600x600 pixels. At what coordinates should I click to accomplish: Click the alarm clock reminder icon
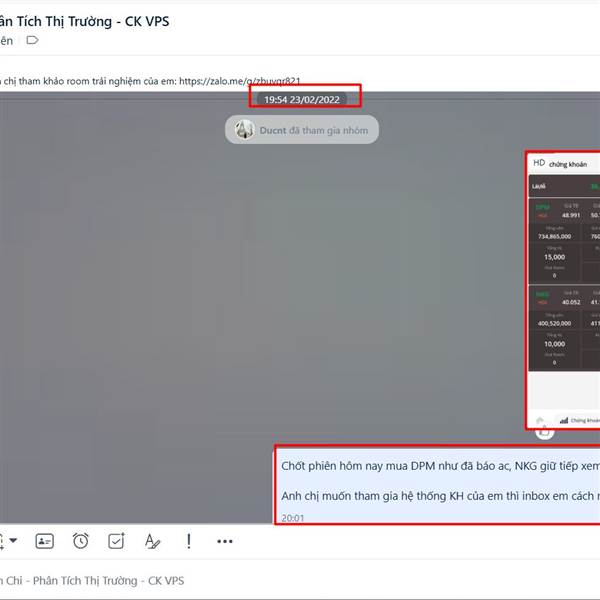coord(80,541)
